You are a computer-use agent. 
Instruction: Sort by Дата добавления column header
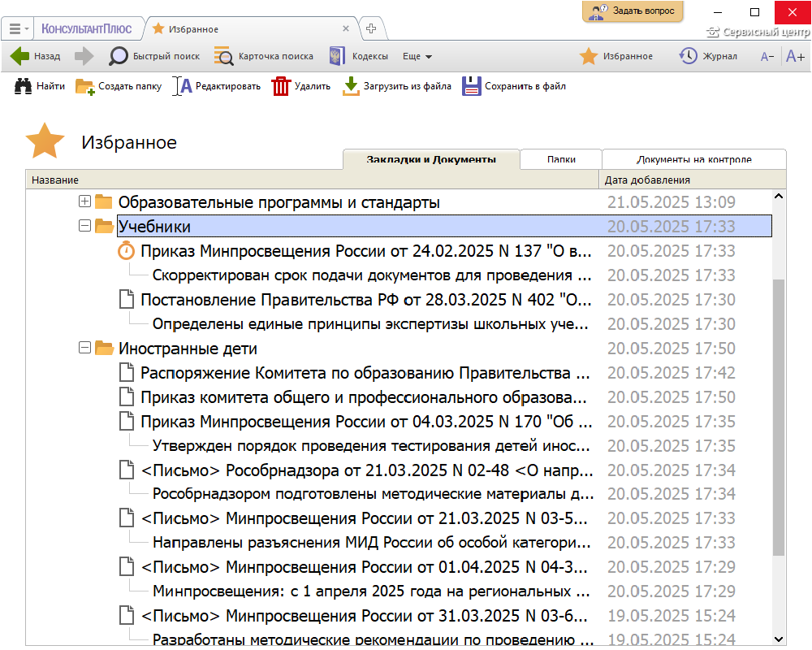click(693, 180)
